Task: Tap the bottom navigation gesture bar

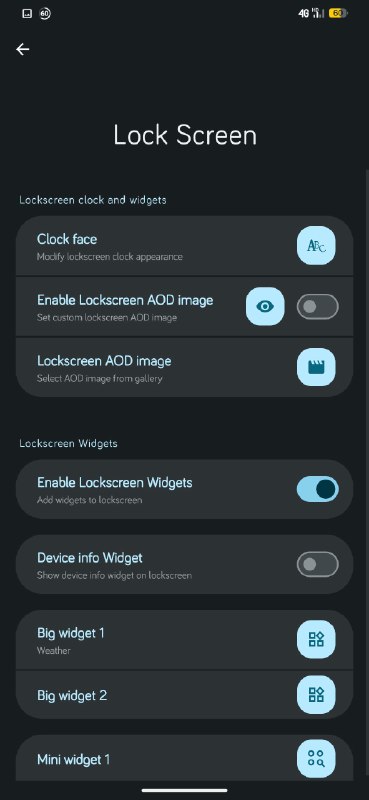Action: click(184, 790)
